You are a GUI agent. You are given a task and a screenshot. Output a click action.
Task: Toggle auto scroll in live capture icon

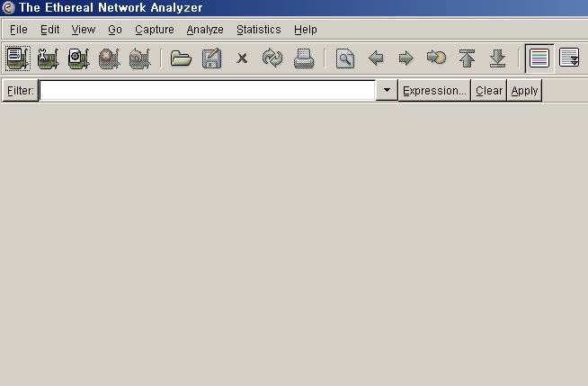[569, 58]
